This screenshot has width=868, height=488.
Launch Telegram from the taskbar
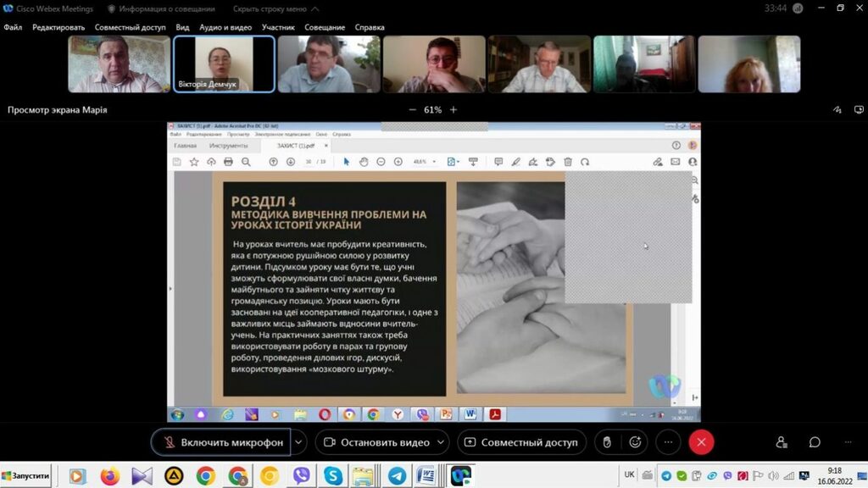tap(395, 476)
